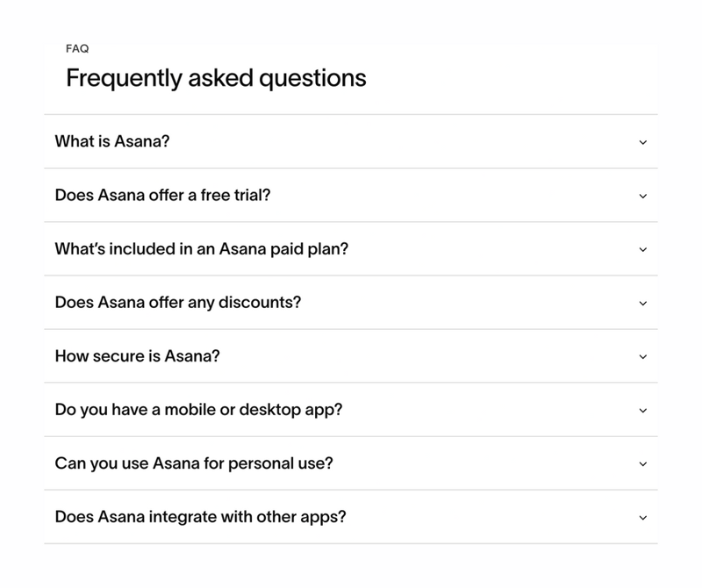
Task: Click the chevron next to 'Does Asana offer any discounts?'
Action: tap(641, 303)
